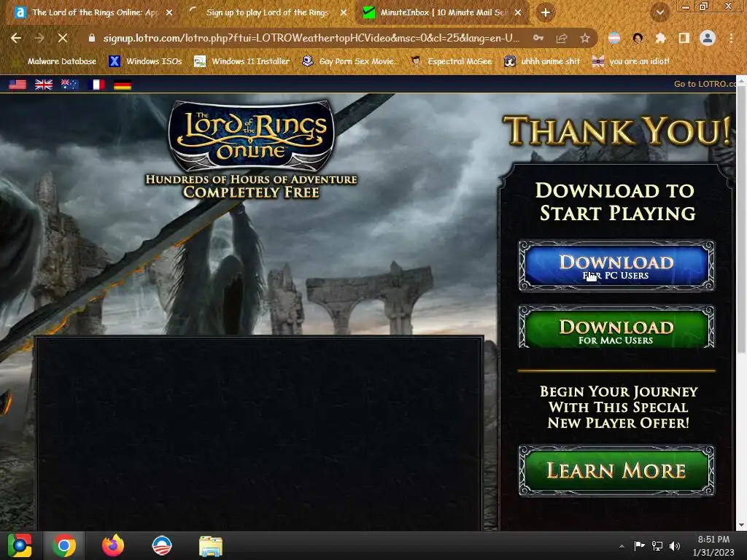747x560 pixels.
Task: Click the browser forward arrow
Action: [39, 38]
